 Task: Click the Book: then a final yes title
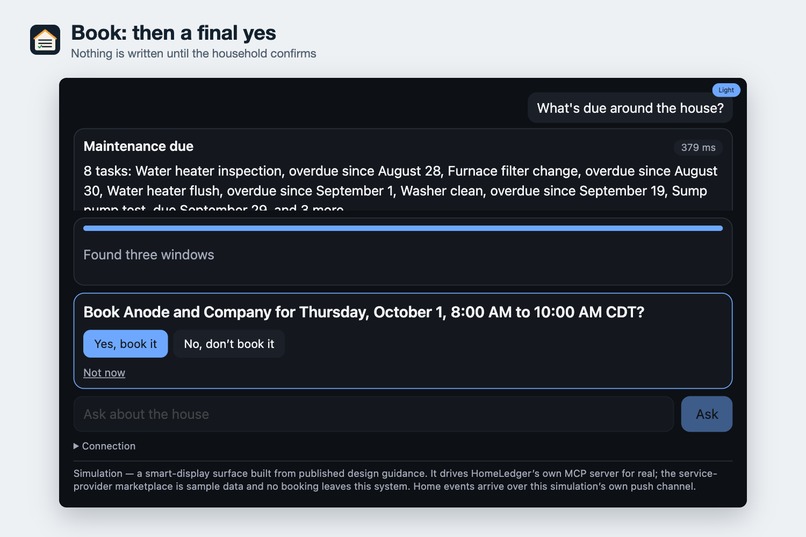(x=173, y=33)
